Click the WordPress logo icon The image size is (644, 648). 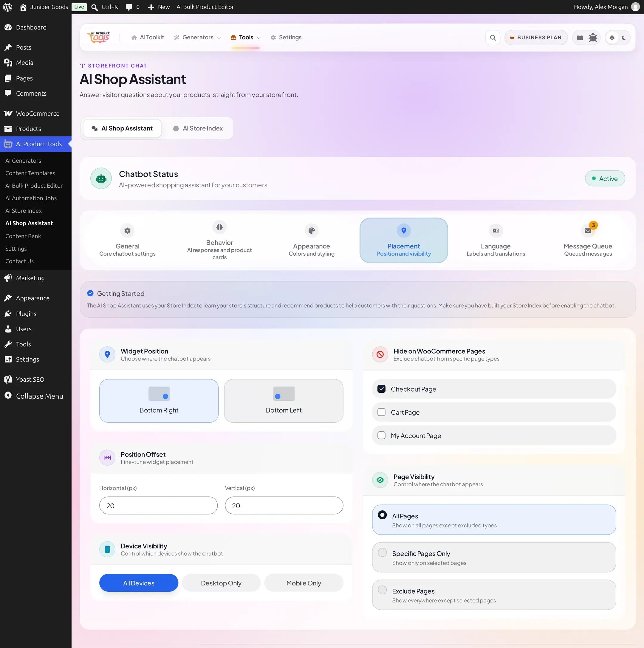click(x=7, y=7)
